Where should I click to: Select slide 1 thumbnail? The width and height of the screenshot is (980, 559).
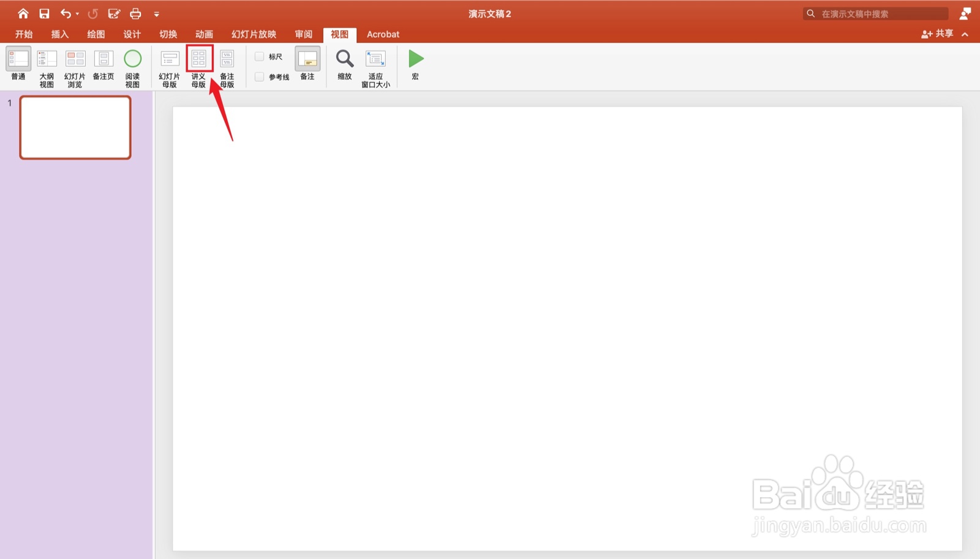tap(75, 127)
